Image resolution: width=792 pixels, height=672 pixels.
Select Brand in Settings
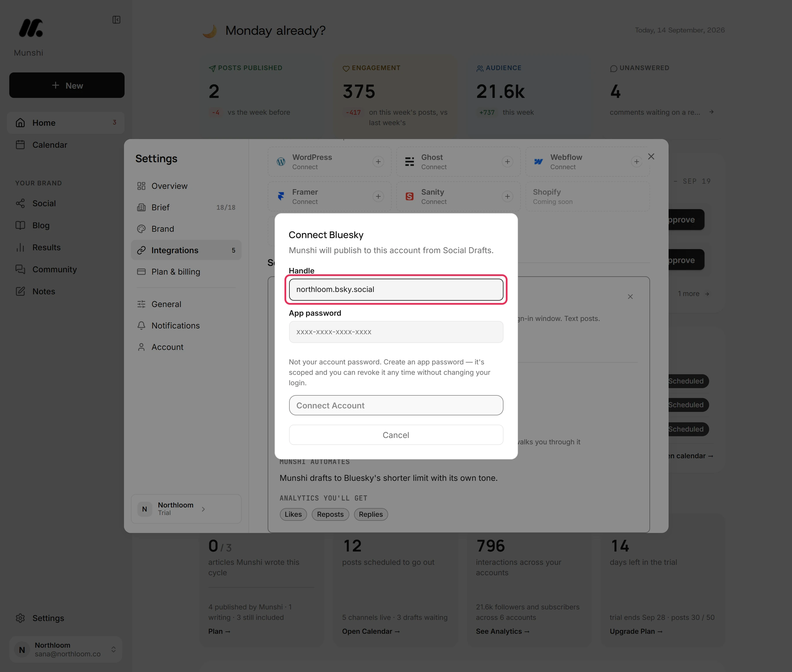pos(186,229)
